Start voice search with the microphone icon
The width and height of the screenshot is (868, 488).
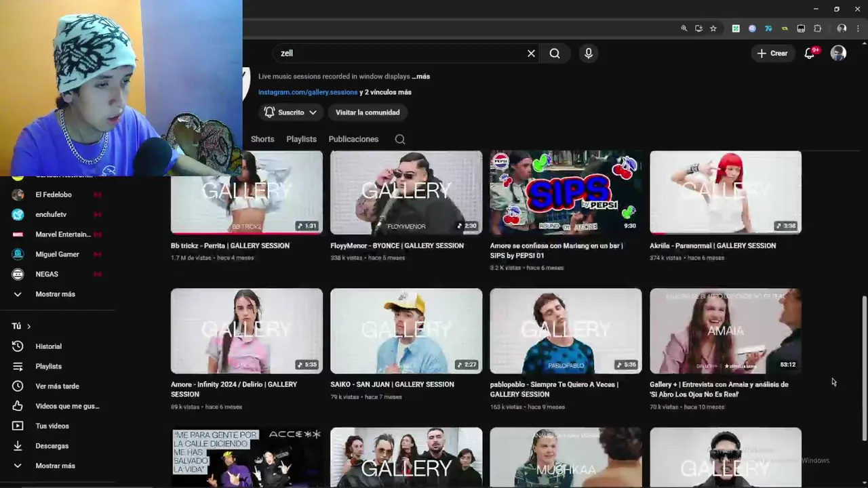589,54
